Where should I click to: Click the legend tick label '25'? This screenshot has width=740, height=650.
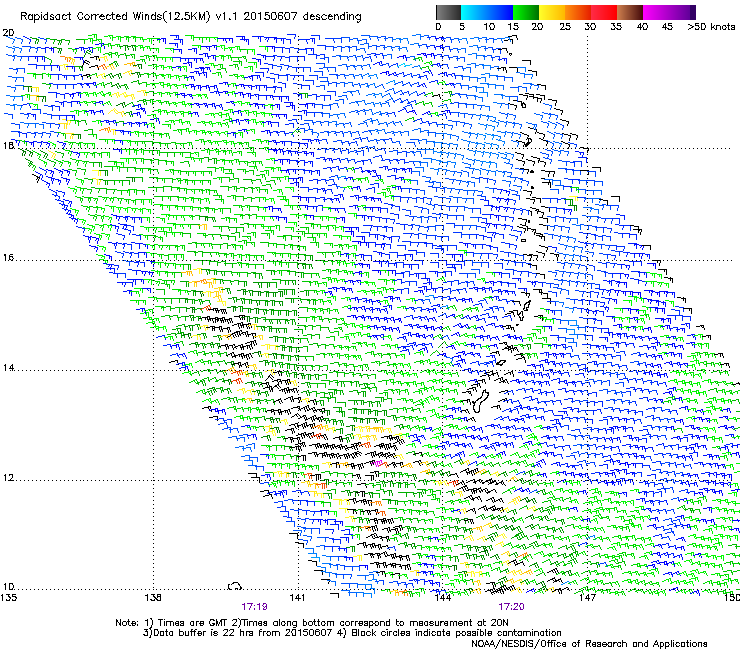point(565,27)
